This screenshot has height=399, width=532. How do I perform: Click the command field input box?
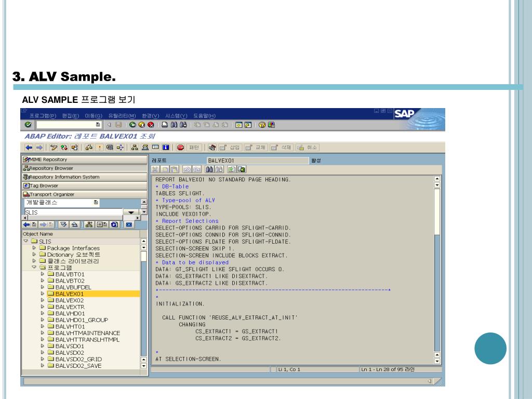click(x=69, y=125)
